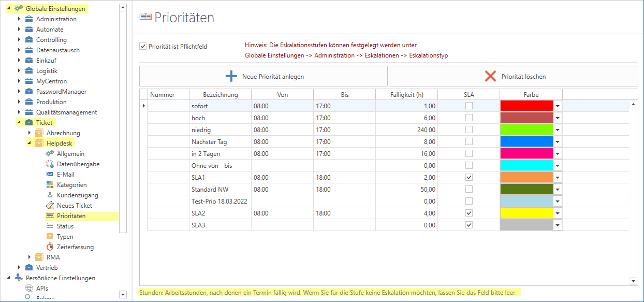Click 'Priorität löschen' button
Viewport: 644px width, 302px height.
[x=514, y=76]
